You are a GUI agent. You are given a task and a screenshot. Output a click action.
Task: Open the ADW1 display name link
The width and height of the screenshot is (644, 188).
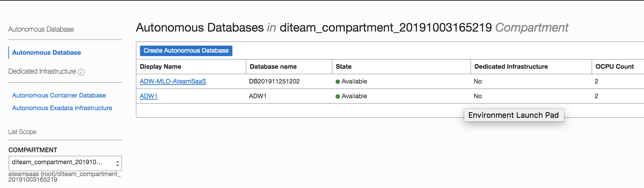[x=148, y=96]
